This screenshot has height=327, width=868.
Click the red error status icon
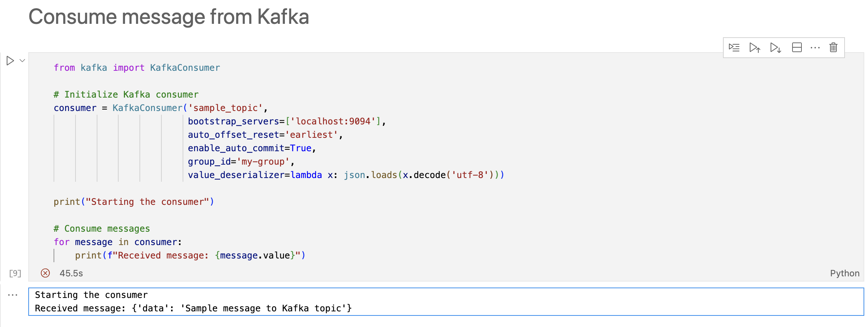(x=45, y=273)
